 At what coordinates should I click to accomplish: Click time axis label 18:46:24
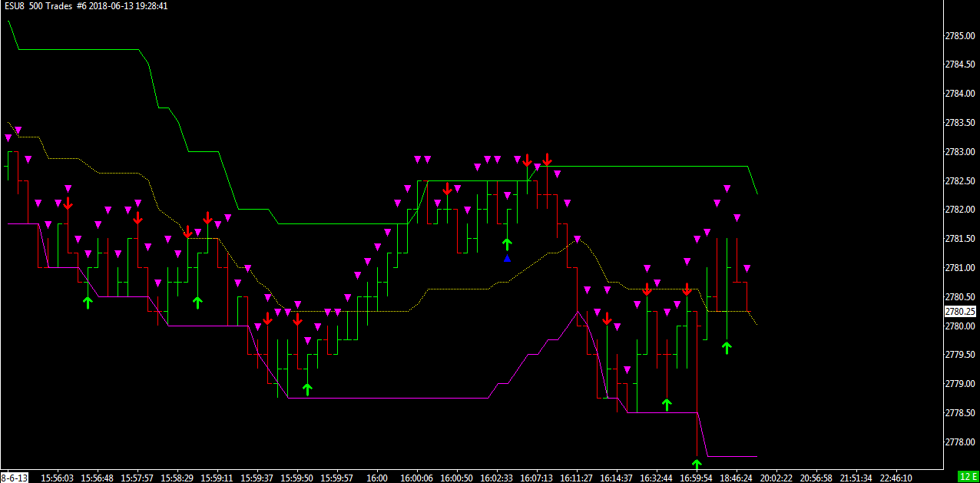(736, 478)
